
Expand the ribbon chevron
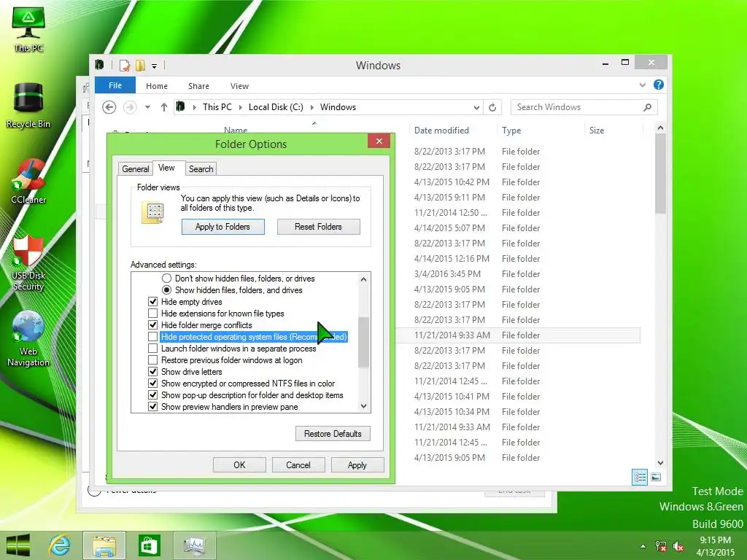pos(642,85)
